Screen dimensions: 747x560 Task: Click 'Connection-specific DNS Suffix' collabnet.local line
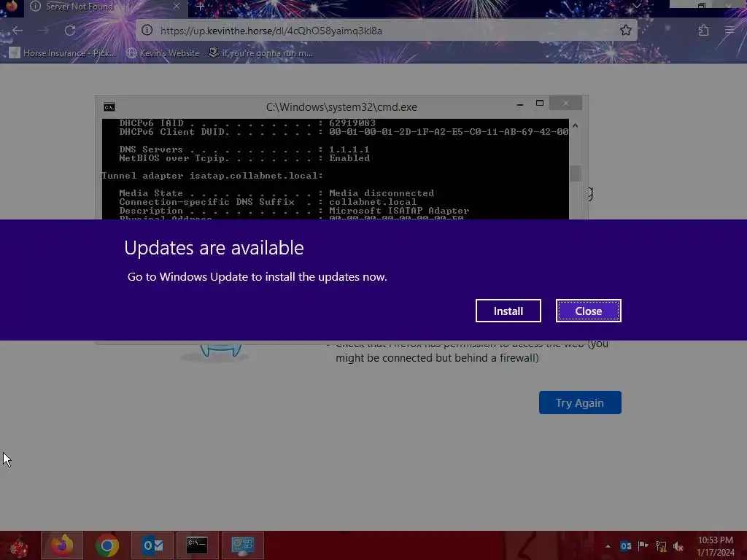pos(268,202)
